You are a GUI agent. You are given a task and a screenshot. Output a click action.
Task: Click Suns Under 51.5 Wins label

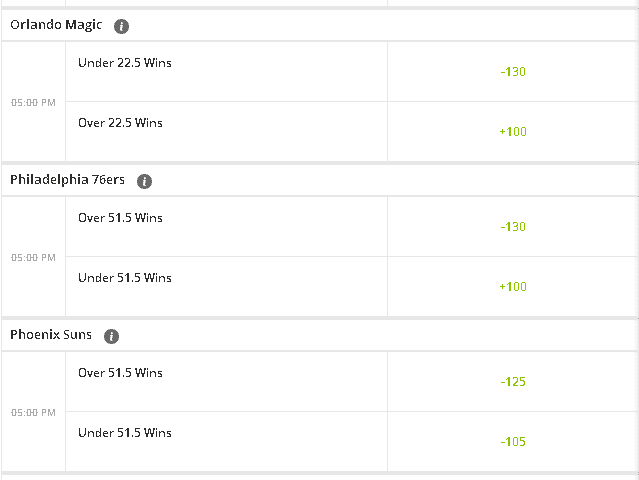tap(125, 432)
